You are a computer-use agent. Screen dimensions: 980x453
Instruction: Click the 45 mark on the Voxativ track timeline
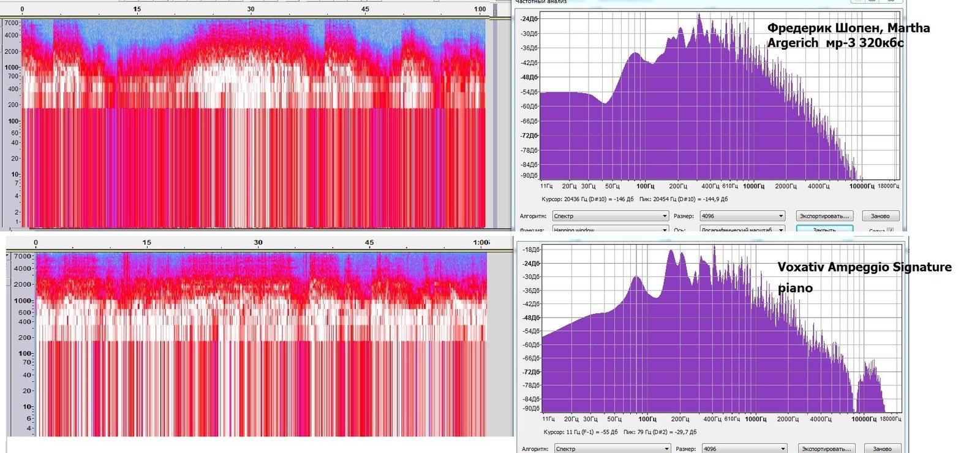(369, 242)
